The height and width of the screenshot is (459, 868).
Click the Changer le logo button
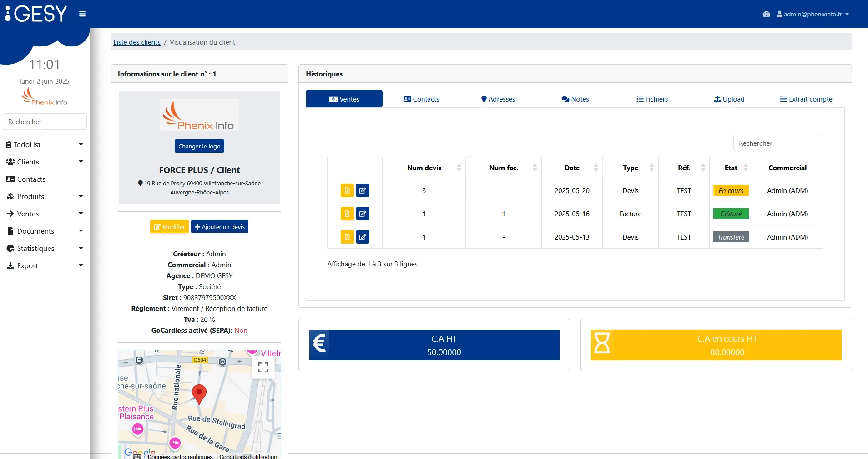199,146
